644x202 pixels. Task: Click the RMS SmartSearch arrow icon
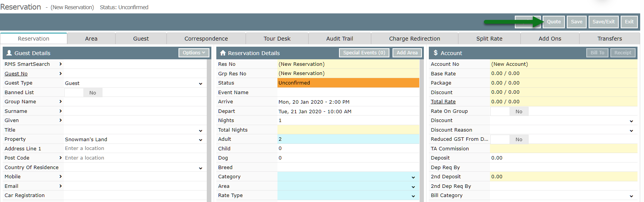click(60, 64)
